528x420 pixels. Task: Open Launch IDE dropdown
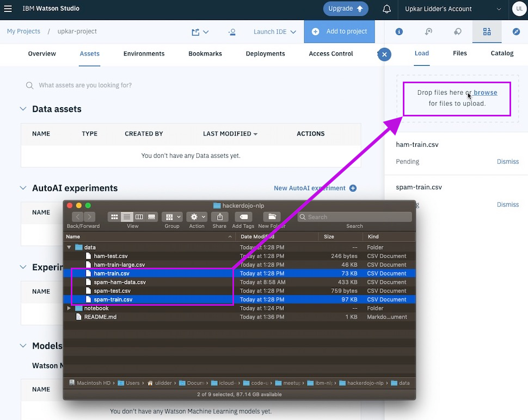pos(275,32)
